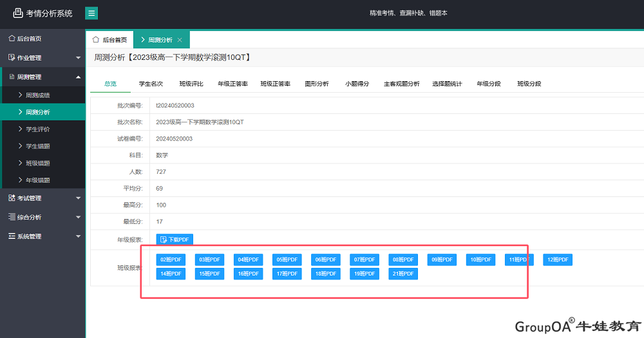Switch to the 年级分段 tab
Screen dimensions: 644x338
[x=488, y=84]
